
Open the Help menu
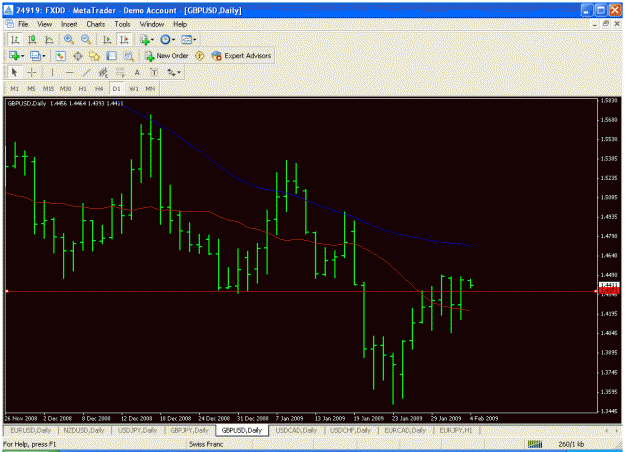(180, 24)
